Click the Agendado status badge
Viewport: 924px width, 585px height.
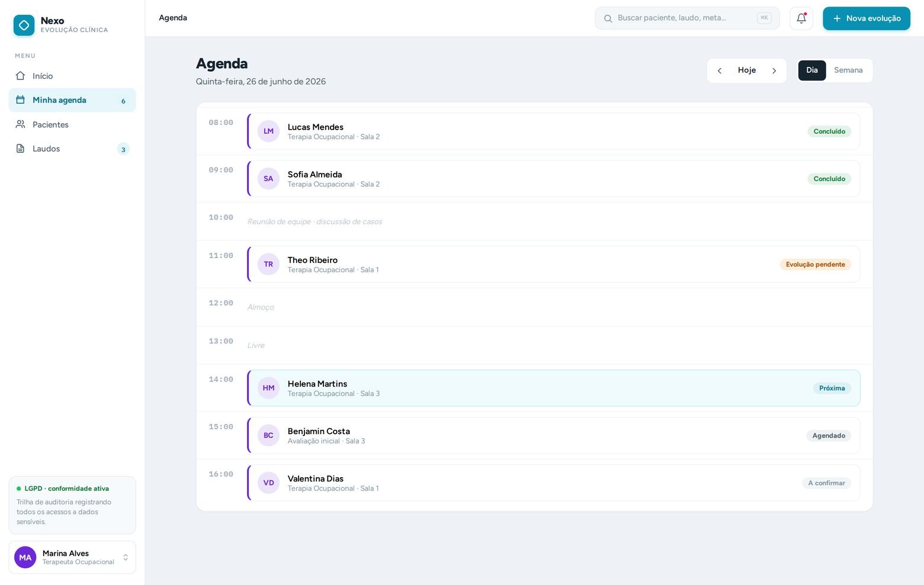click(829, 436)
